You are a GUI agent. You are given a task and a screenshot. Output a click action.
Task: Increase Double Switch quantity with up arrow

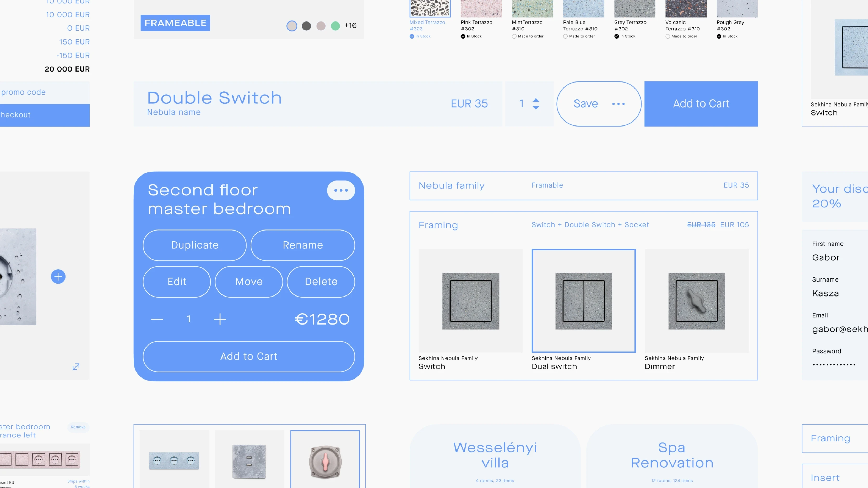pyautogui.click(x=536, y=100)
